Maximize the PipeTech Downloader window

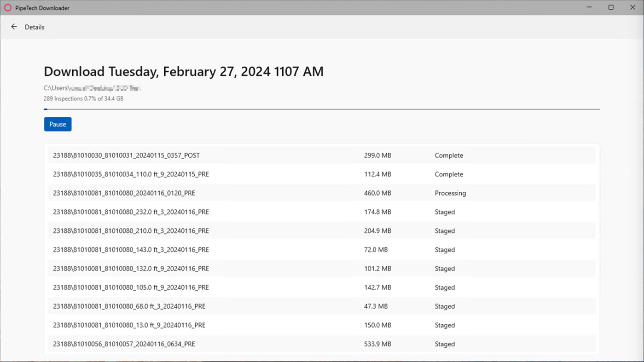click(x=611, y=7)
